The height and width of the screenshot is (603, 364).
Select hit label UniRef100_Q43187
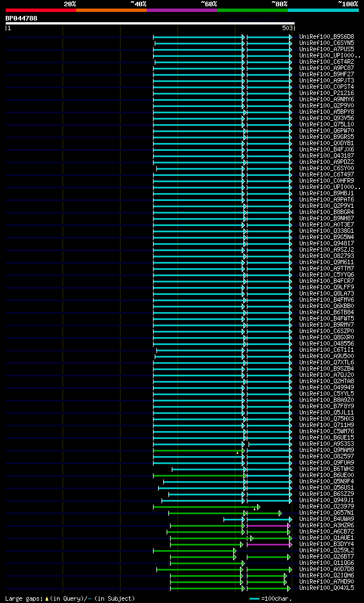[327, 156]
